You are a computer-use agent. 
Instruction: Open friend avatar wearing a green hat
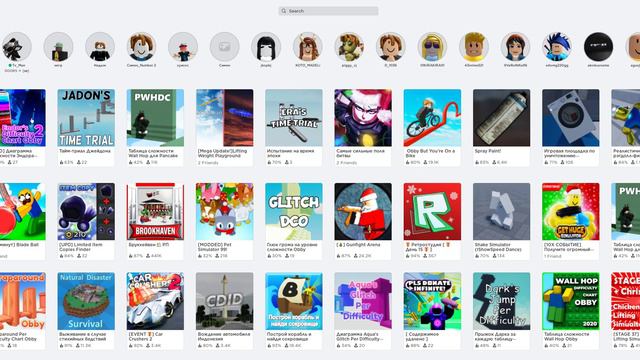(x=58, y=47)
